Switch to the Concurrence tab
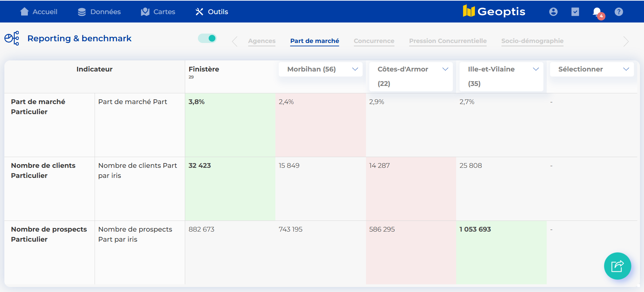644x292 pixels. (374, 41)
